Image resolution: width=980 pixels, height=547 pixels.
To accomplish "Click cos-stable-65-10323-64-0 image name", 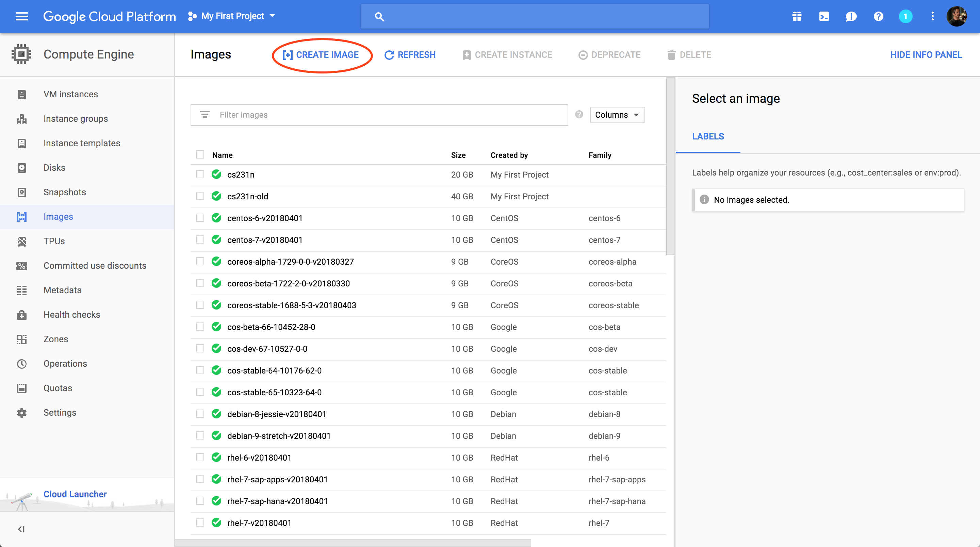I will [274, 392].
